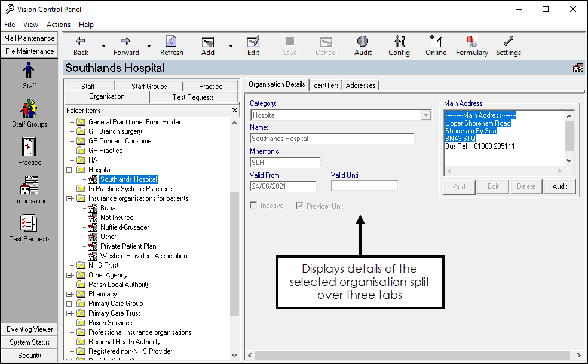588x364 pixels.
Task: Open Test Requests sidebar icon
Action: click(x=29, y=227)
